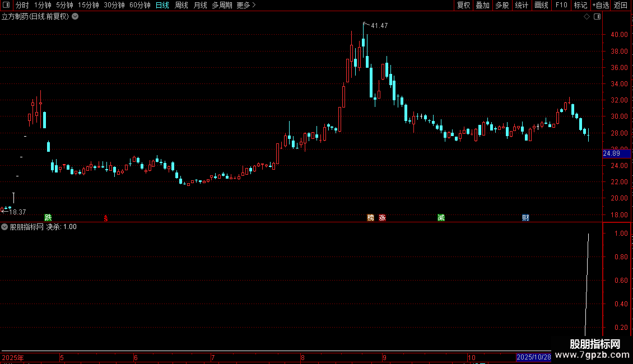
Task: Open dropdown beside 立方制药 title
Action: pos(75,16)
